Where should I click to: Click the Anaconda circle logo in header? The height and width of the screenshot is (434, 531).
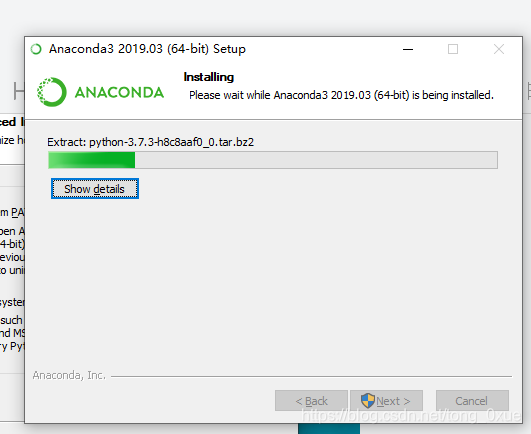[51, 92]
